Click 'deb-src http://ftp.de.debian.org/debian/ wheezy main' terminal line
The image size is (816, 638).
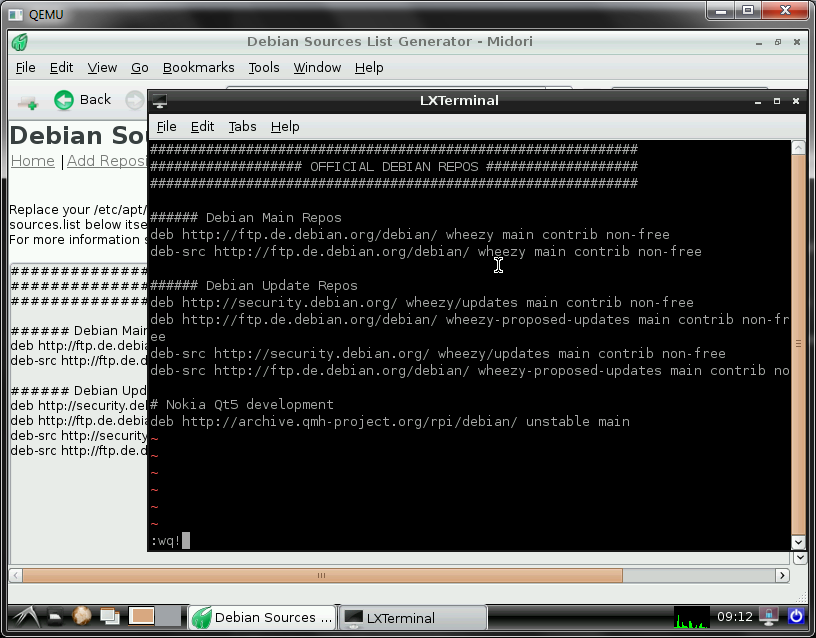pos(426,251)
